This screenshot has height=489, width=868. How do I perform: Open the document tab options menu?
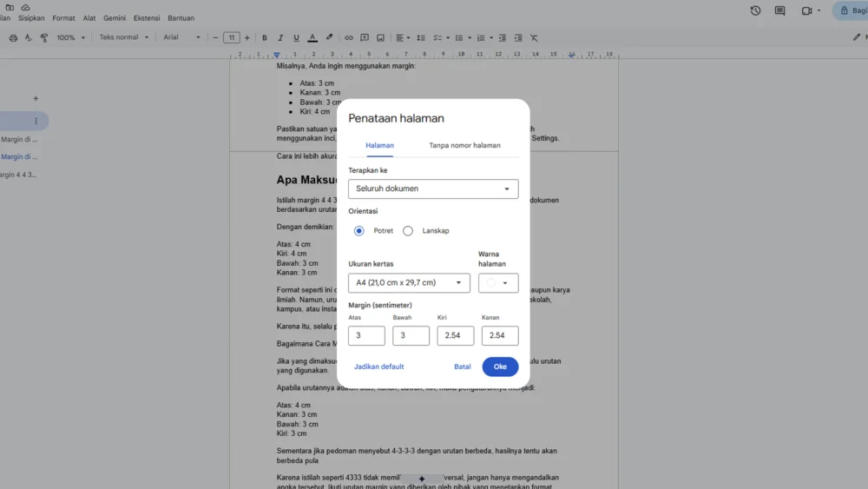click(x=36, y=121)
